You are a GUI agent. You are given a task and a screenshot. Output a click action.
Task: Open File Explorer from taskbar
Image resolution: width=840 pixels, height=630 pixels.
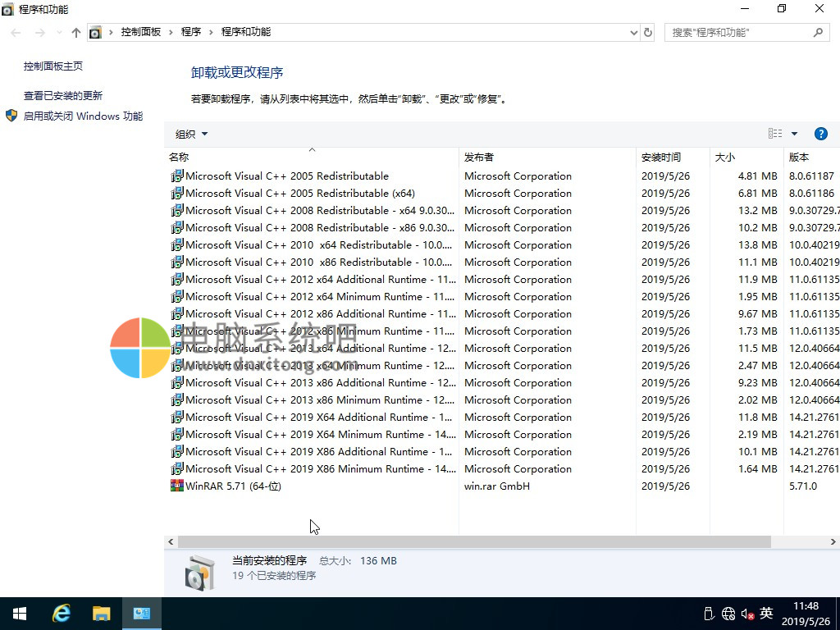101,614
